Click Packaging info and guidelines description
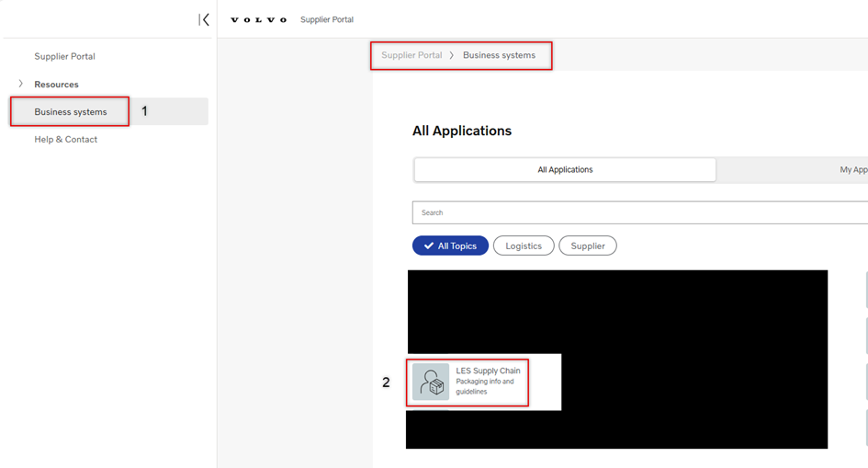Image resolution: width=868 pixels, height=468 pixels. 485,386
